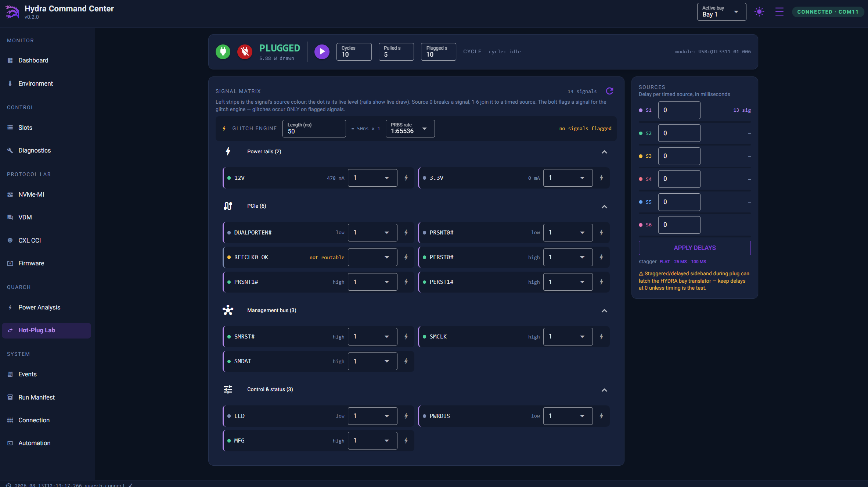
Task: Open Active bay dropdown
Action: click(x=721, y=12)
